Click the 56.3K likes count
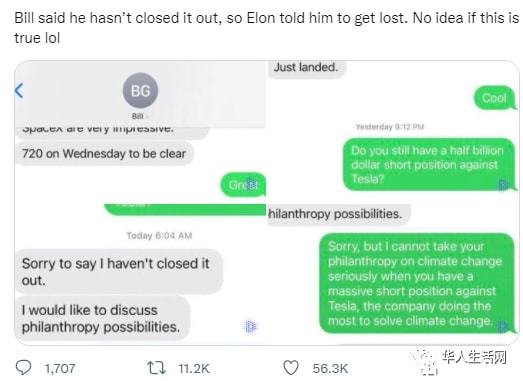523x381 pixels. click(330, 369)
